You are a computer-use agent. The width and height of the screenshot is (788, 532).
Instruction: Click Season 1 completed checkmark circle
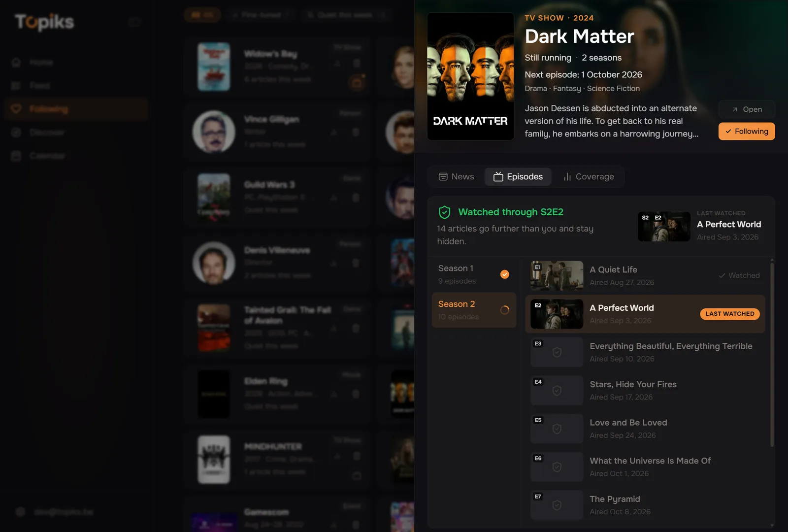[505, 274]
